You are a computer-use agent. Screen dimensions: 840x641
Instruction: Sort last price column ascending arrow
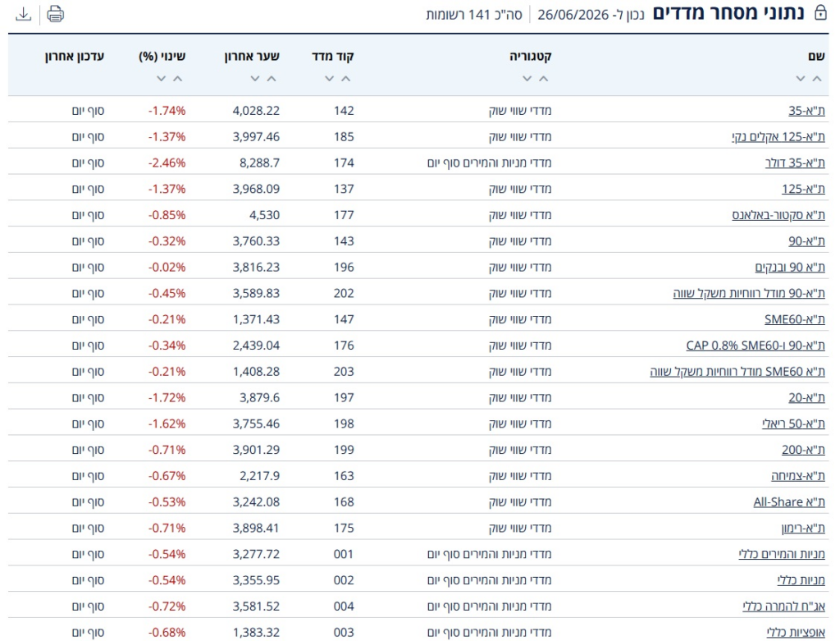point(272,79)
